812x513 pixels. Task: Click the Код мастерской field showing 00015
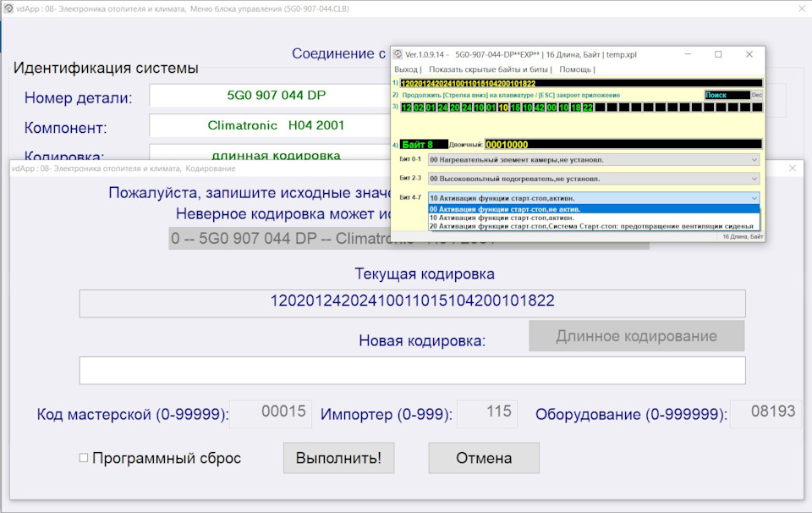[271, 413]
